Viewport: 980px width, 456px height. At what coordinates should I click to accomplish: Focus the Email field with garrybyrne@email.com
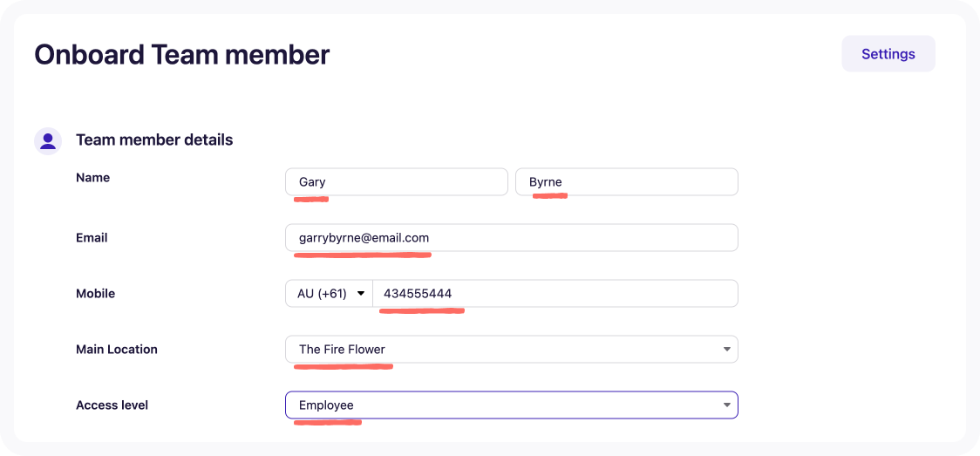tap(511, 238)
